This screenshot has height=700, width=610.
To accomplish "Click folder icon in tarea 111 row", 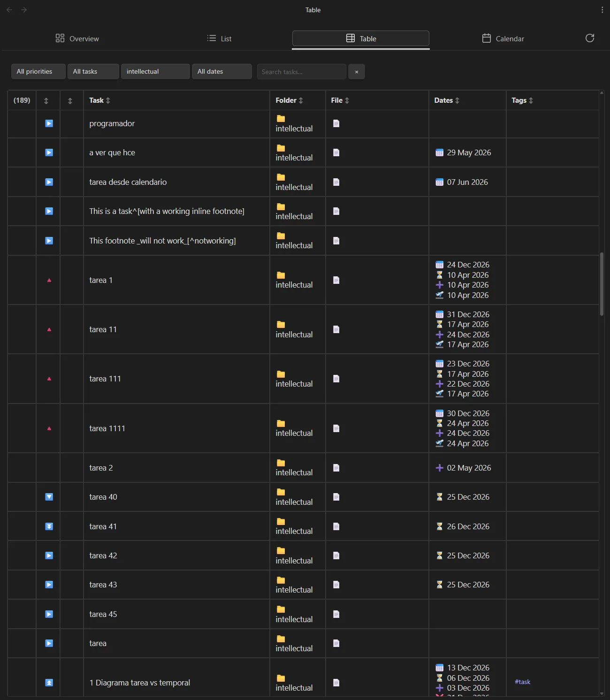I will (281, 374).
